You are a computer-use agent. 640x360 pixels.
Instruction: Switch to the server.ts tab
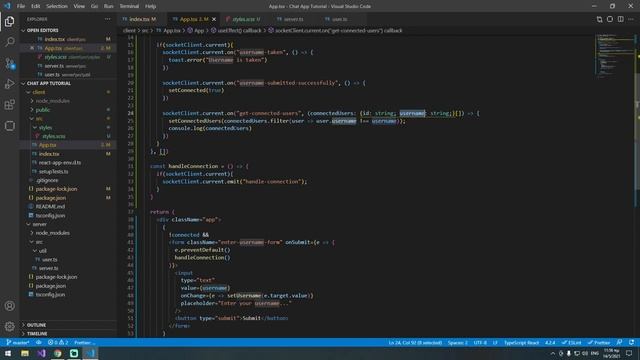click(x=293, y=19)
